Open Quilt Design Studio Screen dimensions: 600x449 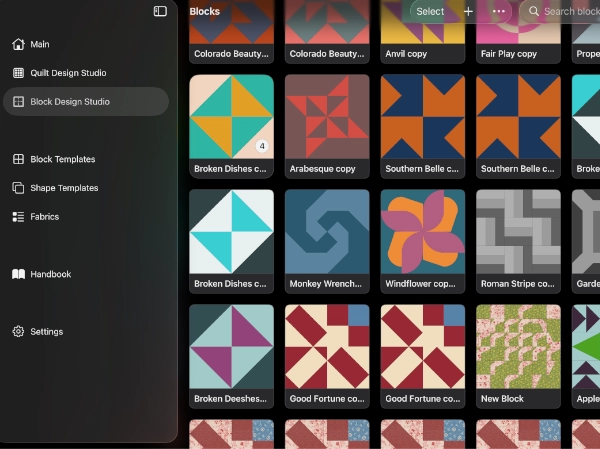86,73
